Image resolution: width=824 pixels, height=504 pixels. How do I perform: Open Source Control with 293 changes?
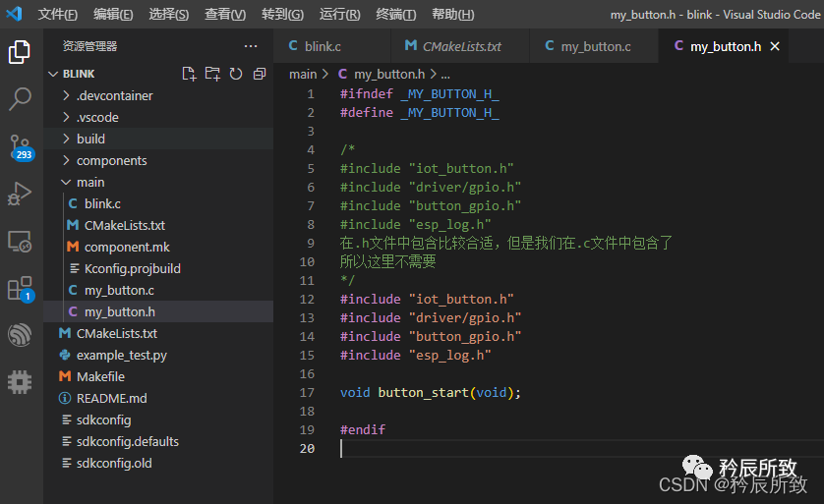coord(20,146)
